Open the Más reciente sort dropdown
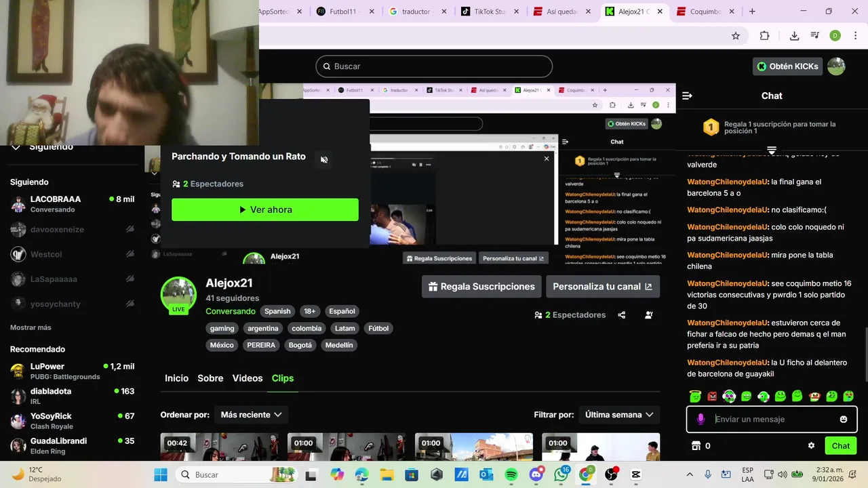Image resolution: width=868 pixels, height=488 pixels. pyautogui.click(x=251, y=415)
